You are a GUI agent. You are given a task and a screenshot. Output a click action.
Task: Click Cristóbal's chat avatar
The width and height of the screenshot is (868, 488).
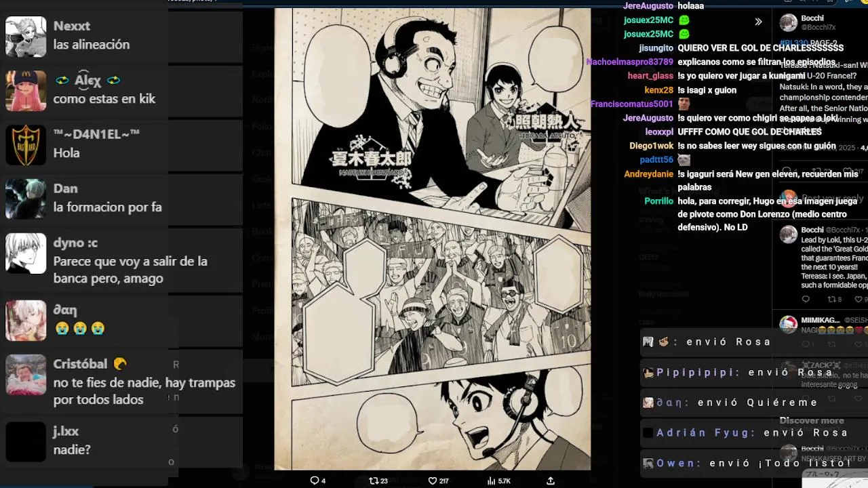[26, 374]
